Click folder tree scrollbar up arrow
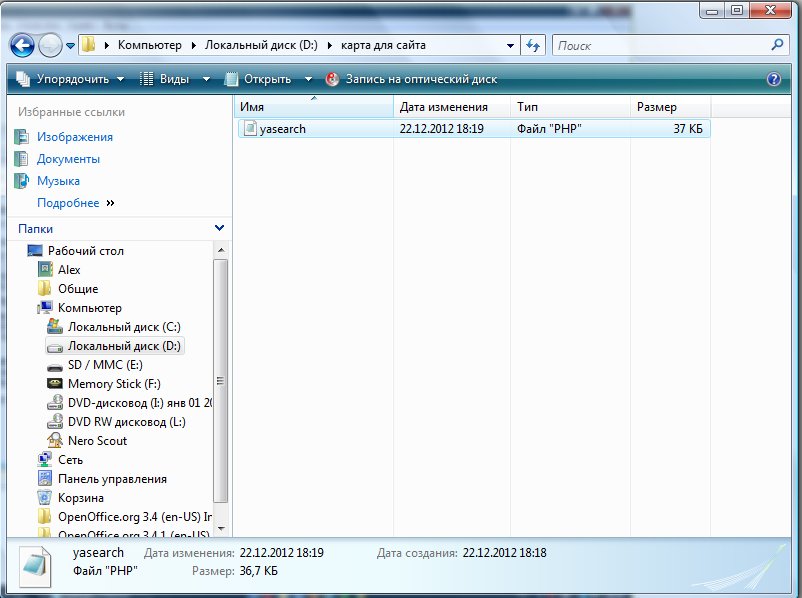The image size is (802, 598). 221,250
